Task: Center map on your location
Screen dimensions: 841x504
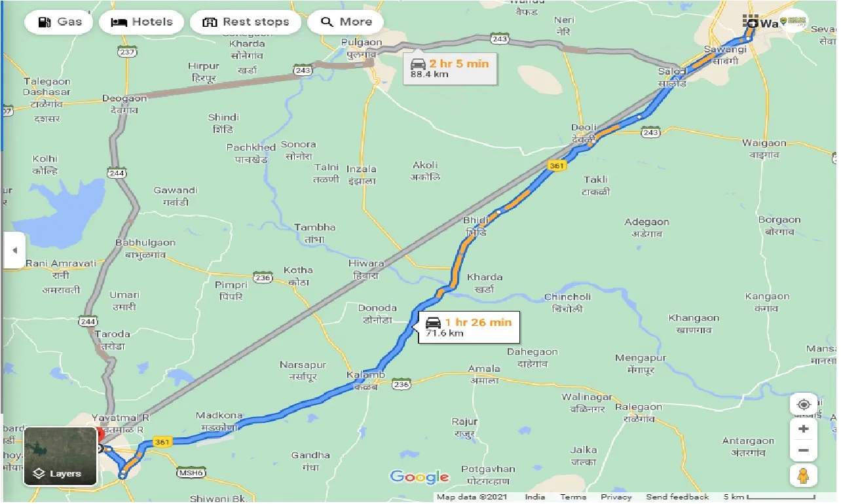Action: point(804,405)
